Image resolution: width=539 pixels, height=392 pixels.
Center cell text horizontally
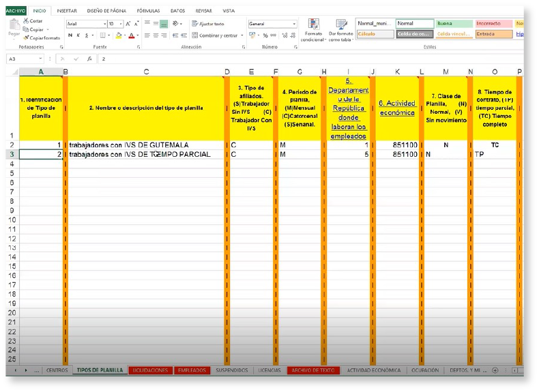click(156, 35)
